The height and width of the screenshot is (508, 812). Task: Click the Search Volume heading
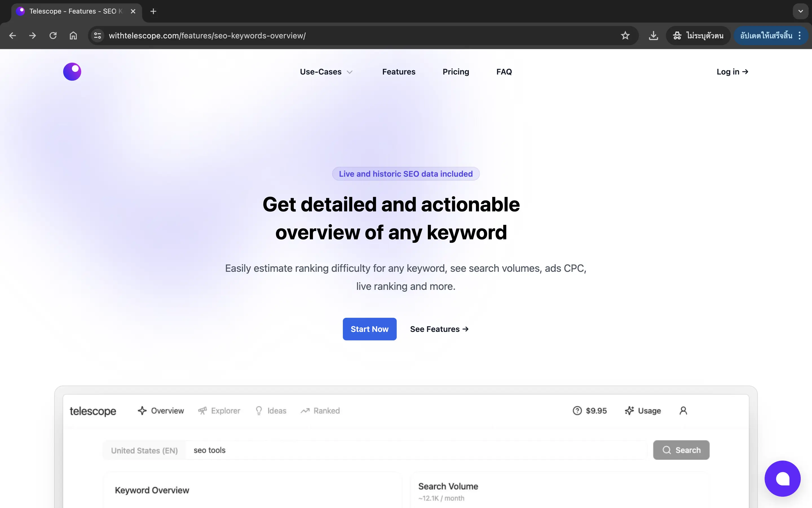point(448,486)
